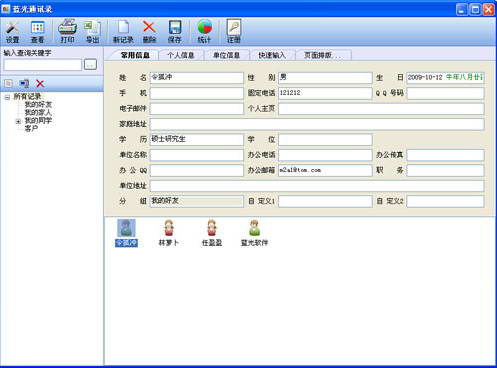This screenshot has width=497, height=368.
Task: Click the 姓名 name field
Action: (x=196, y=78)
